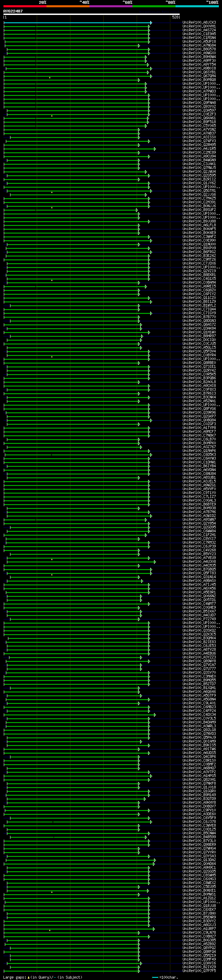
Task: Click the cyan ~100% identity color segment
Action: pos(197,6)
